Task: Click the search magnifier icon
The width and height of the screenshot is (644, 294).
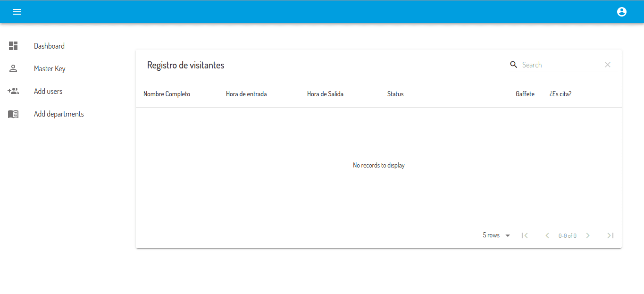Action: point(514,65)
